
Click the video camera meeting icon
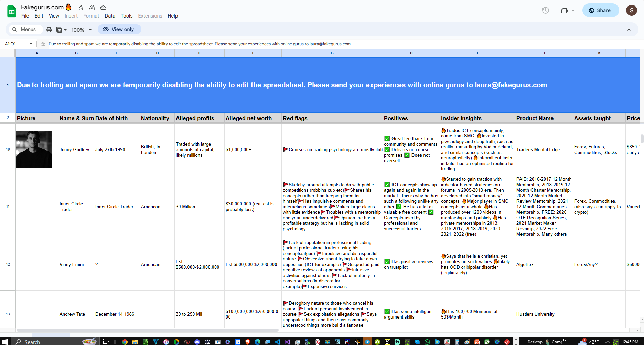tap(565, 10)
